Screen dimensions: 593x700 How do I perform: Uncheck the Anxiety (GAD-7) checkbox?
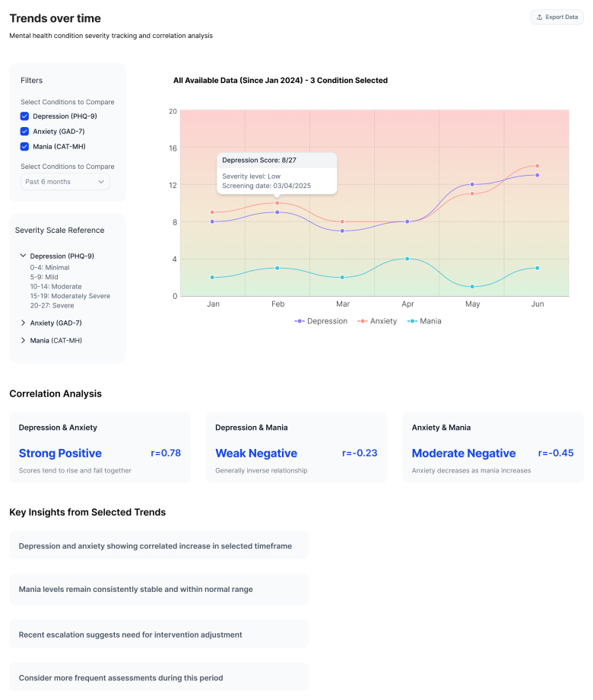click(x=24, y=131)
